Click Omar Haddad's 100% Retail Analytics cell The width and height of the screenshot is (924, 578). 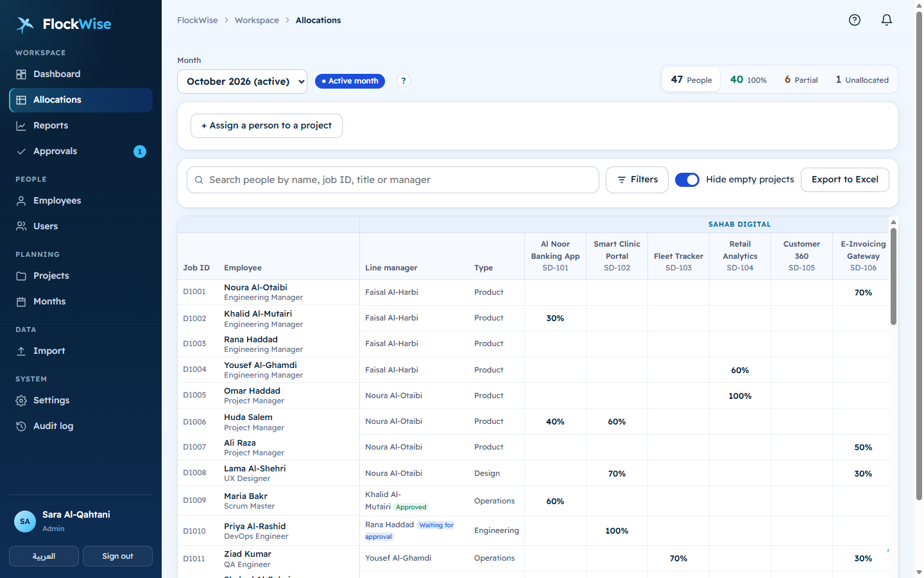740,396
